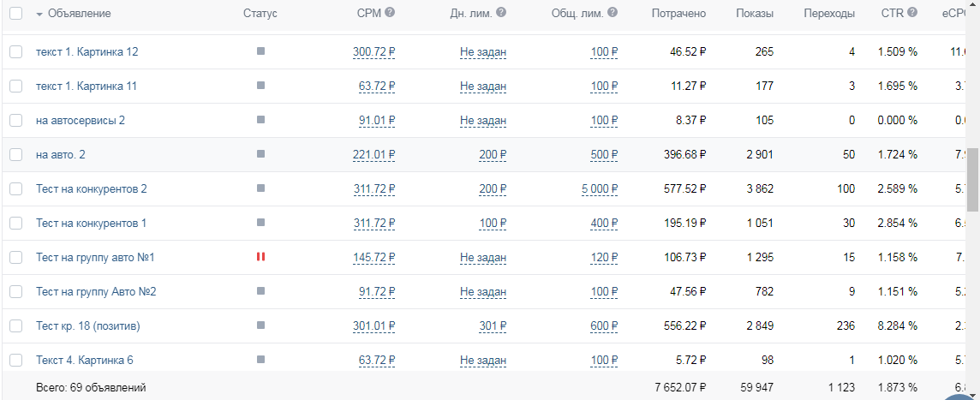Sort table by Показы column header
This screenshot has height=400, width=980.
point(755,13)
